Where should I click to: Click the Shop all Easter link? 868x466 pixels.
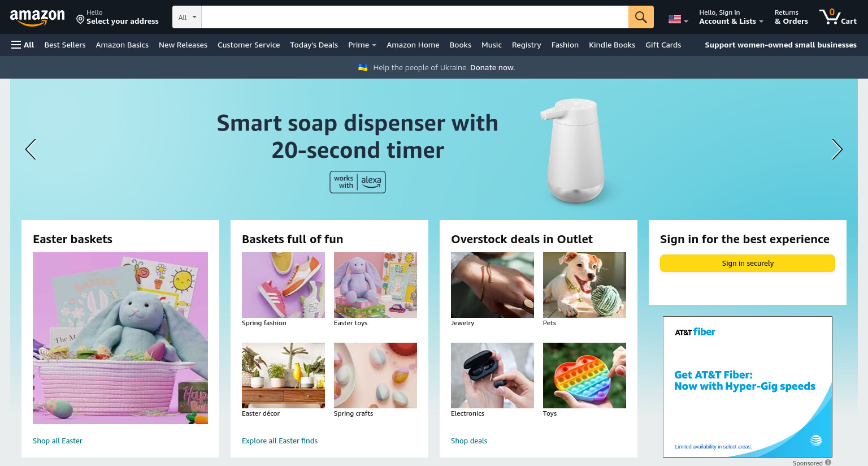pyautogui.click(x=58, y=441)
